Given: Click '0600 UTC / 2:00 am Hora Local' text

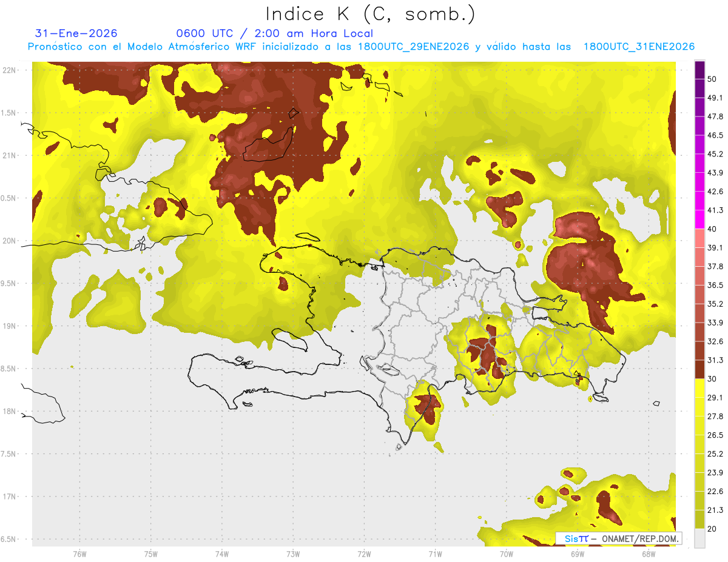Looking at the screenshot, I should (x=274, y=33).
